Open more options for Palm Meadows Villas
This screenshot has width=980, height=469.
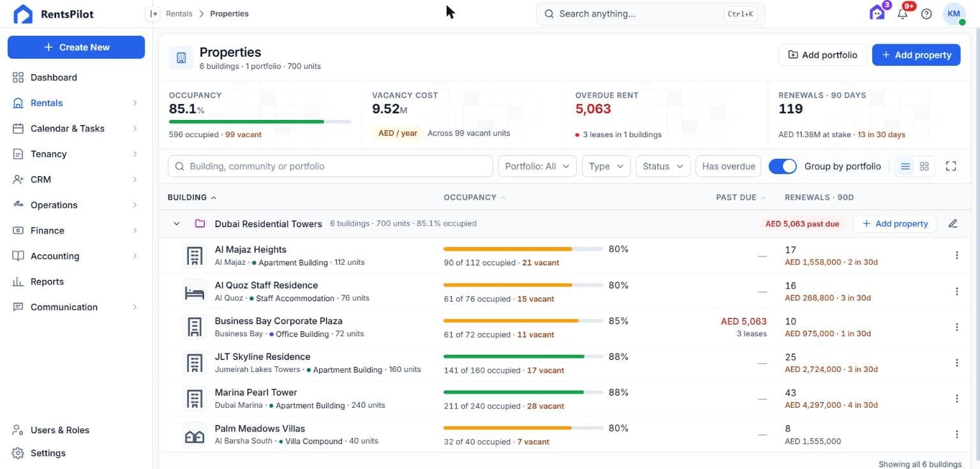(x=956, y=434)
